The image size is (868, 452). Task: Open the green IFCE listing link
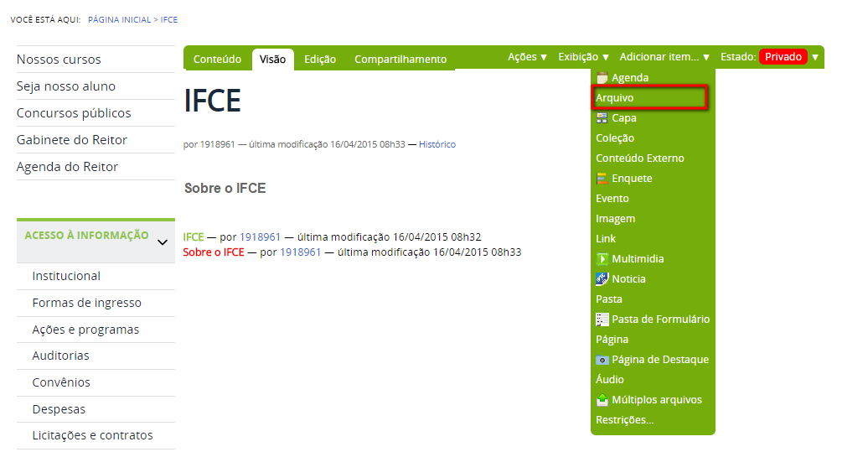tap(194, 237)
